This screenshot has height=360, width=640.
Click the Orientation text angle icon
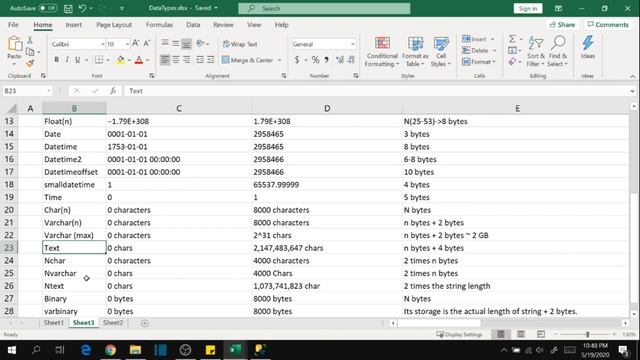200,43
